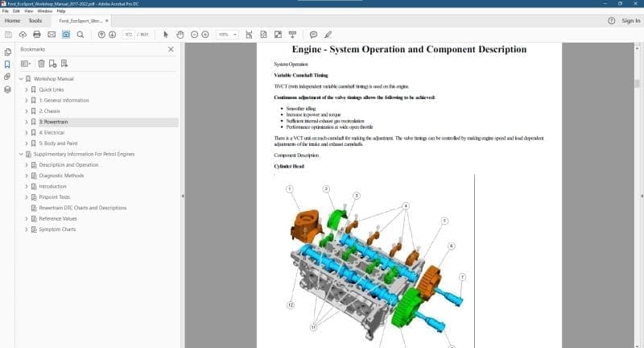This screenshot has height=348, width=644.
Task: Click the page number input field
Action: click(x=128, y=35)
